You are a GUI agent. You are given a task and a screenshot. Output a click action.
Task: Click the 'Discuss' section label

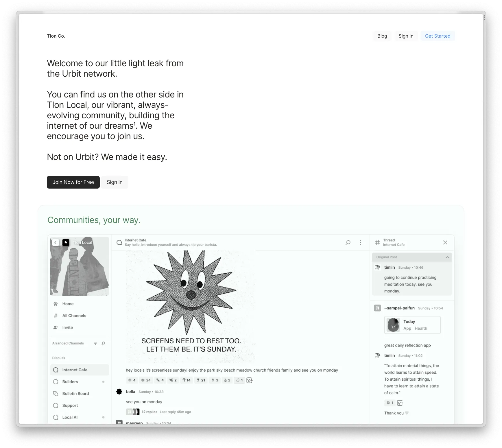tap(59, 358)
